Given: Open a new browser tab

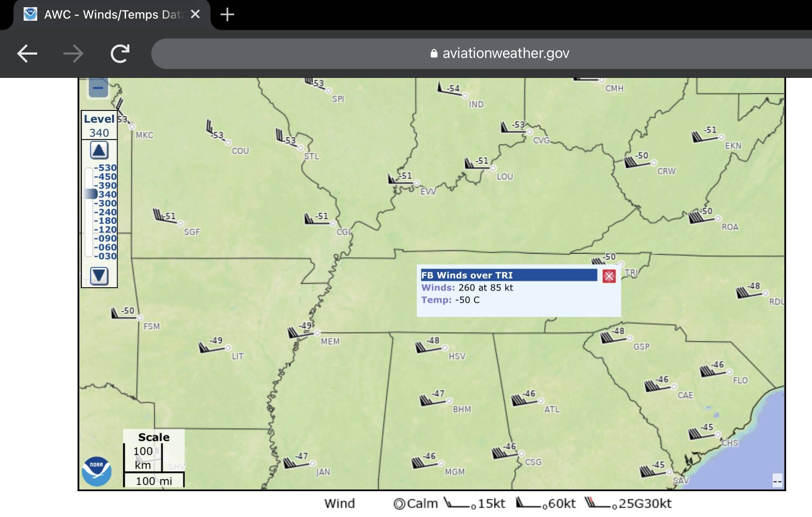Looking at the screenshot, I should tap(227, 14).
